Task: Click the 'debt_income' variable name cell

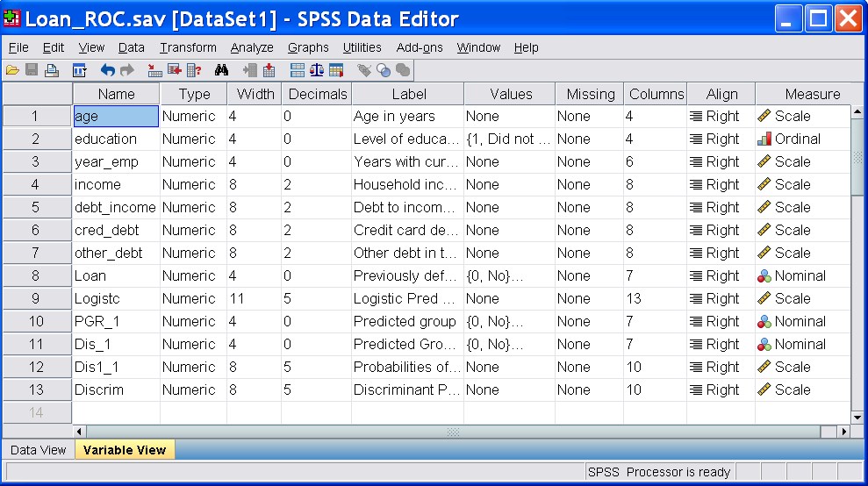Action: (116, 207)
